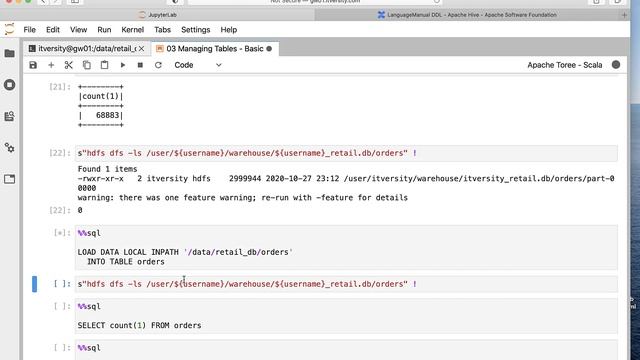Image resolution: width=640 pixels, height=360 pixels.
Task: Click the kernel status circle indicator
Action: click(x=616, y=64)
